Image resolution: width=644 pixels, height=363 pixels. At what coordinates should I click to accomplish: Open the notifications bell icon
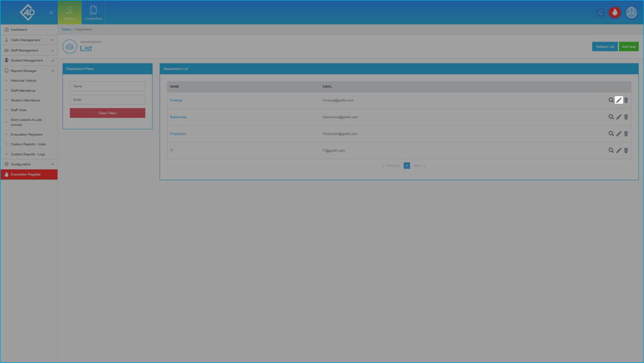(x=600, y=12)
